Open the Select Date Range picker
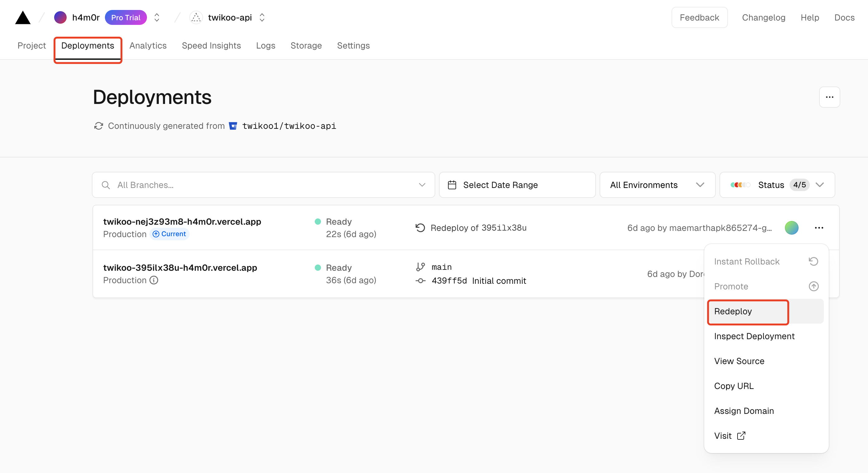868x473 pixels. click(517, 185)
